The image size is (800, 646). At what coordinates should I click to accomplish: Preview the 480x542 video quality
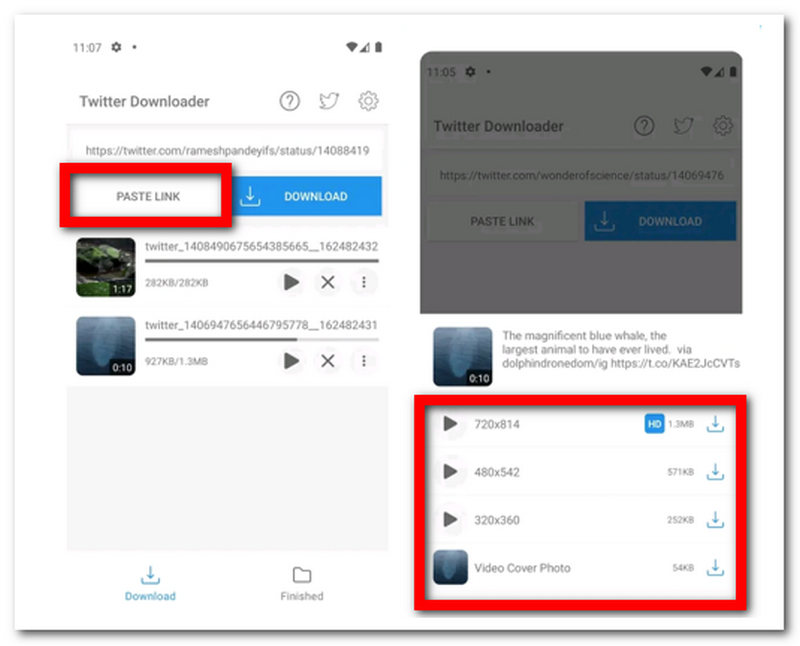(450, 471)
